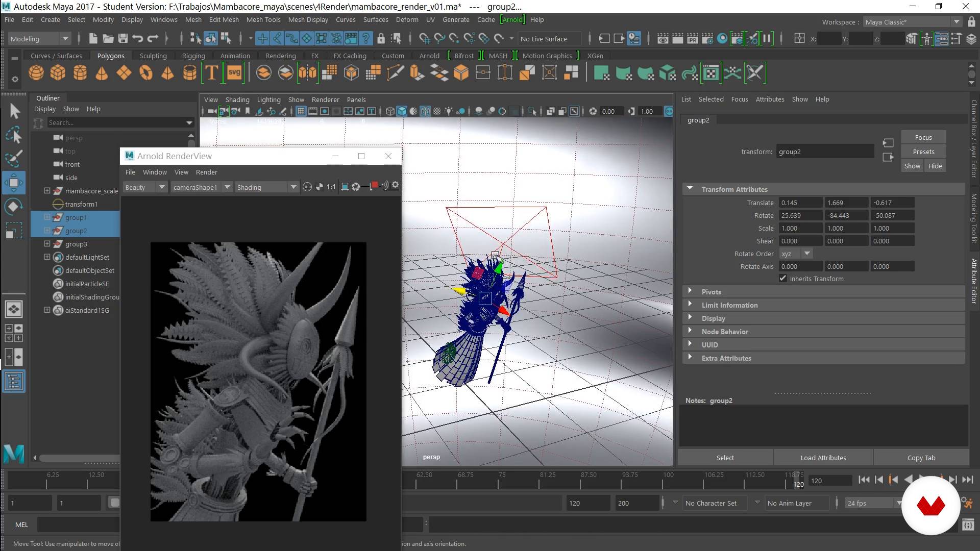Switch to the Sculpting shelf tab
This screenshot has height=551, width=980.
pos(153,56)
